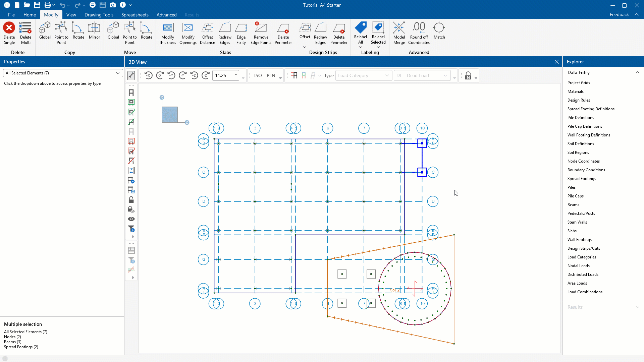Switch to the Drawing Tools tab
644x362 pixels.
tap(99, 15)
